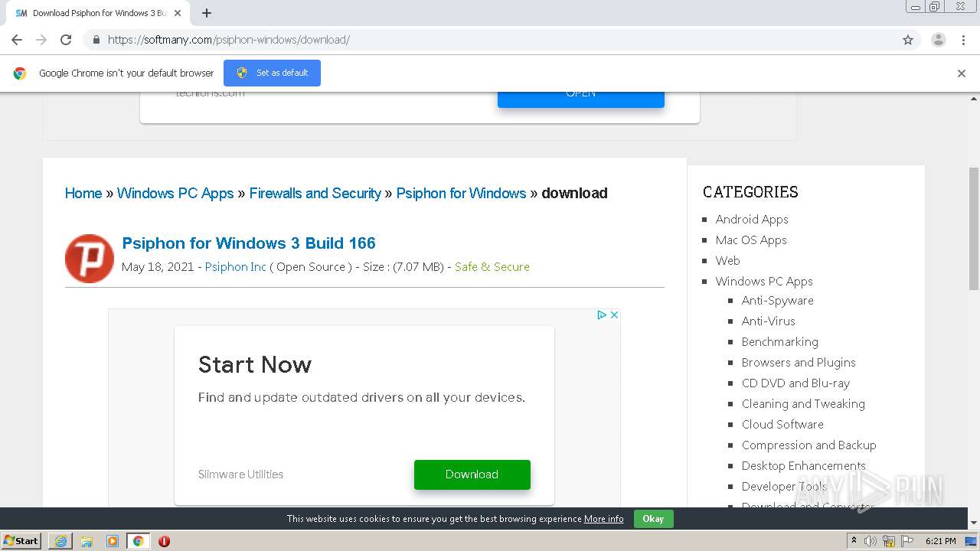980x551 pixels.
Task: Close the Psiphon download tab
Action: click(x=178, y=13)
